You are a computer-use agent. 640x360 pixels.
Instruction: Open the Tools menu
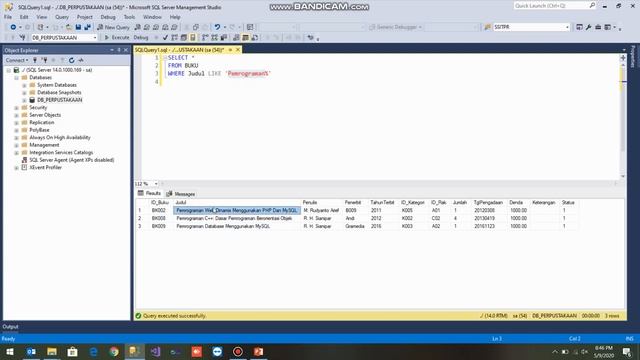coord(129,17)
